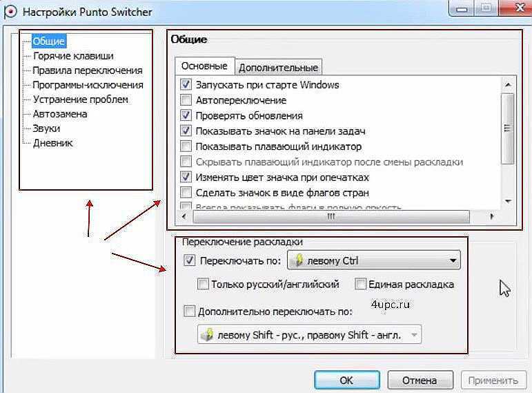Enable the 'Автопереключение' checkbox
The height and width of the screenshot is (393, 532).
click(x=186, y=100)
